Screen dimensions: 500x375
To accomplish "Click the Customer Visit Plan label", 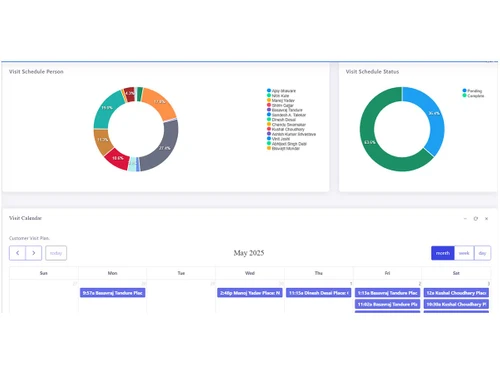I will [29, 238].
